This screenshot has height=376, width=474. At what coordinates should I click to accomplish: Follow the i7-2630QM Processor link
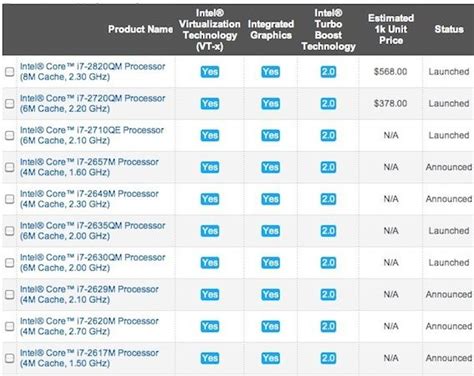coord(92,262)
